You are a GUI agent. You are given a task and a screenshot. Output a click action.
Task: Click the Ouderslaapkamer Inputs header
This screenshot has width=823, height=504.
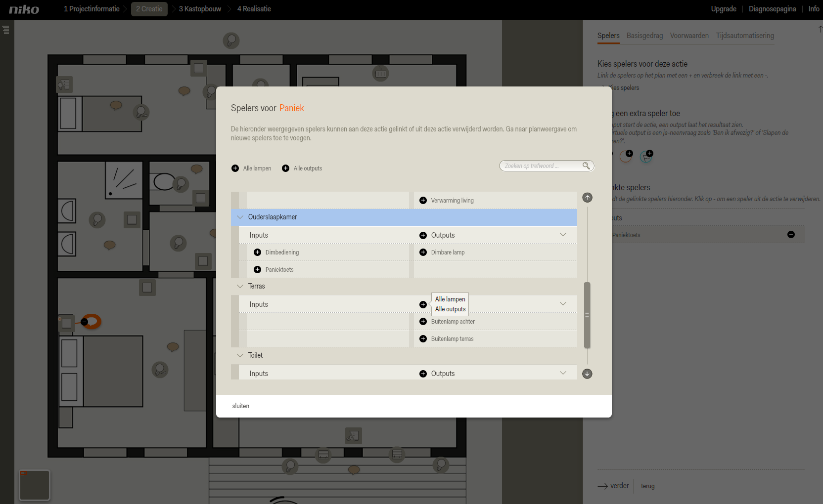point(259,235)
